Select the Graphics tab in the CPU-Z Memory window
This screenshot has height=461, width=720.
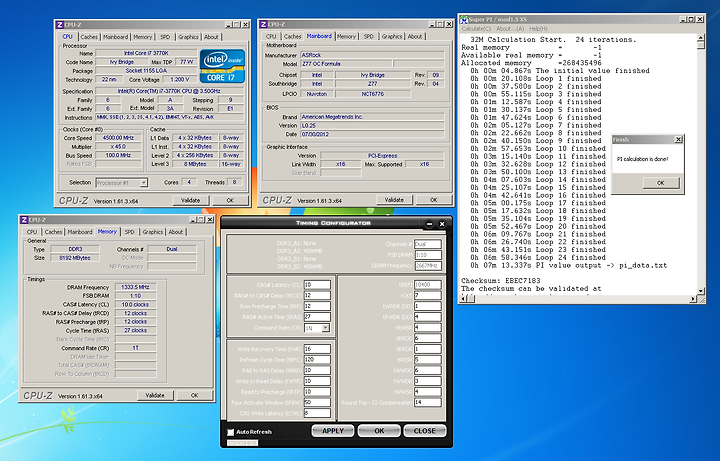coord(152,232)
